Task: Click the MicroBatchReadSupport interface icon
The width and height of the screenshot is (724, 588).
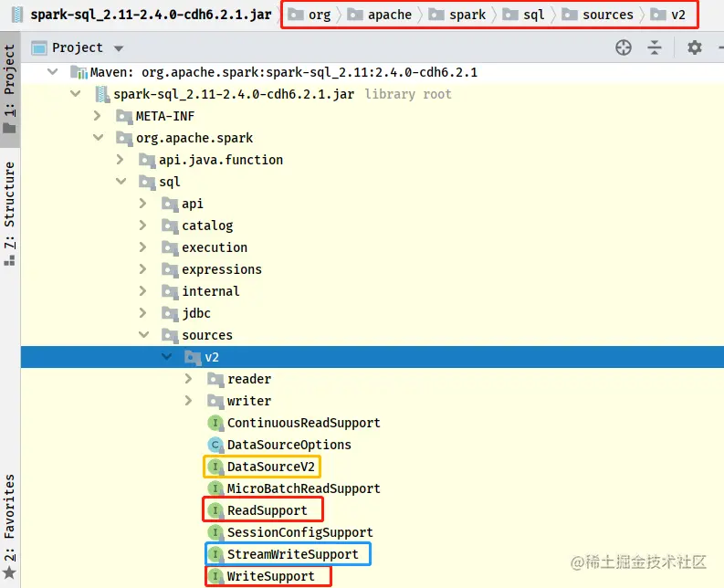Action: 215,488
